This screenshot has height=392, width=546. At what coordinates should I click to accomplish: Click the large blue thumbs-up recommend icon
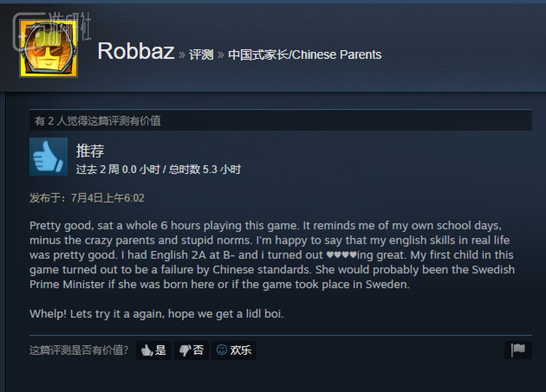pyautogui.click(x=48, y=156)
